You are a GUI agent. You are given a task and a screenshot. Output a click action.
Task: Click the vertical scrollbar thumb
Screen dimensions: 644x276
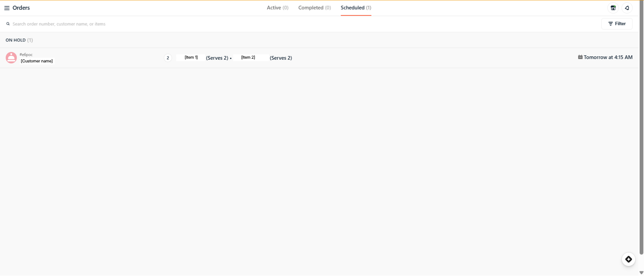click(x=642, y=128)
